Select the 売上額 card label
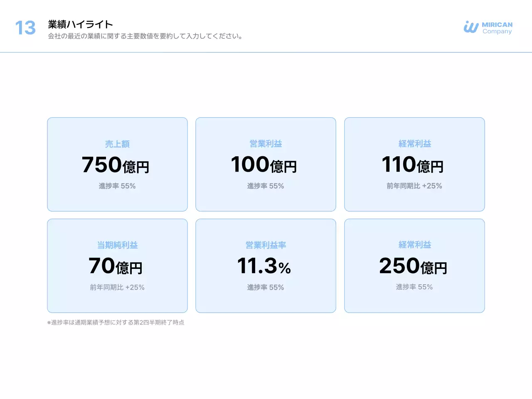532x399 pixels. click(x=117, y=144)
